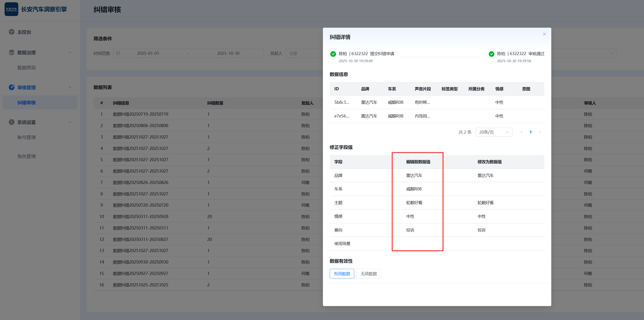644x320 pixels.
Task: Click the green check beside 审核通过
Action: click(x=491, y=54)
